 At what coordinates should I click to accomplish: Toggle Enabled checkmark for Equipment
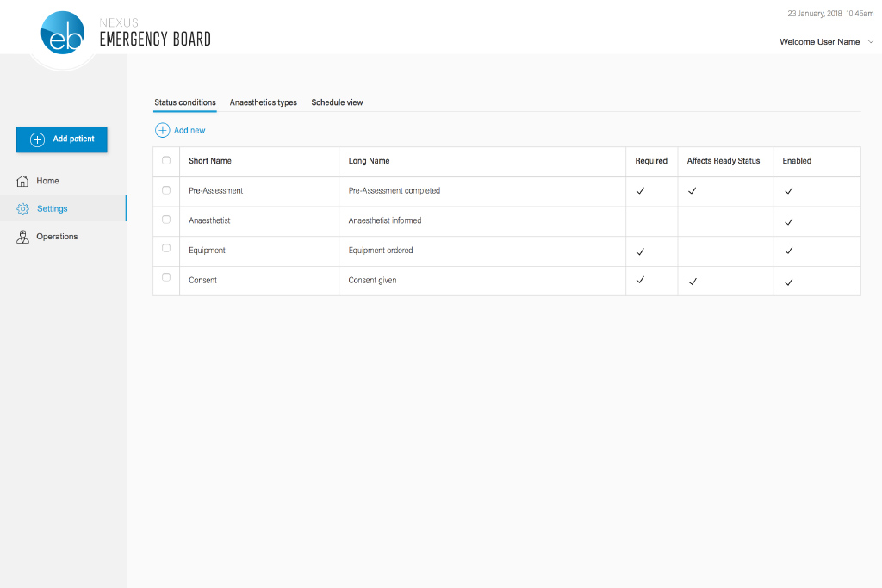coord(789,251)
